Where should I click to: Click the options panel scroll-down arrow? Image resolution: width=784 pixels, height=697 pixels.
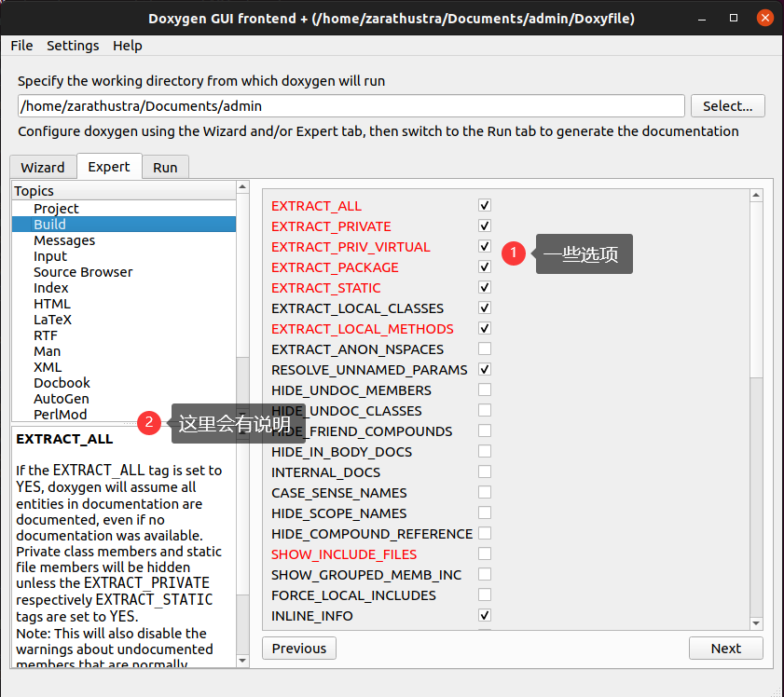(756, 623)
